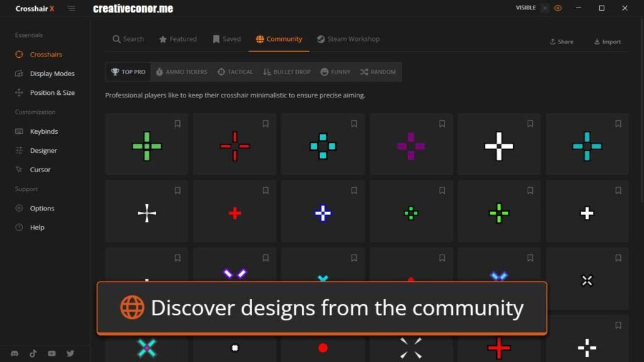644x362 pixels.
Task: Open Display Modes in sidebar
Action: [45, 74]
